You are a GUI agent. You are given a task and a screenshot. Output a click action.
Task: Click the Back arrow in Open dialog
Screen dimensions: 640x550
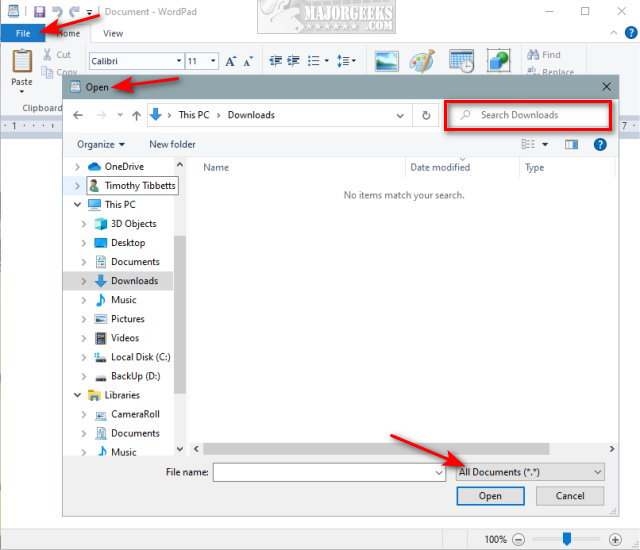(78, 115)
